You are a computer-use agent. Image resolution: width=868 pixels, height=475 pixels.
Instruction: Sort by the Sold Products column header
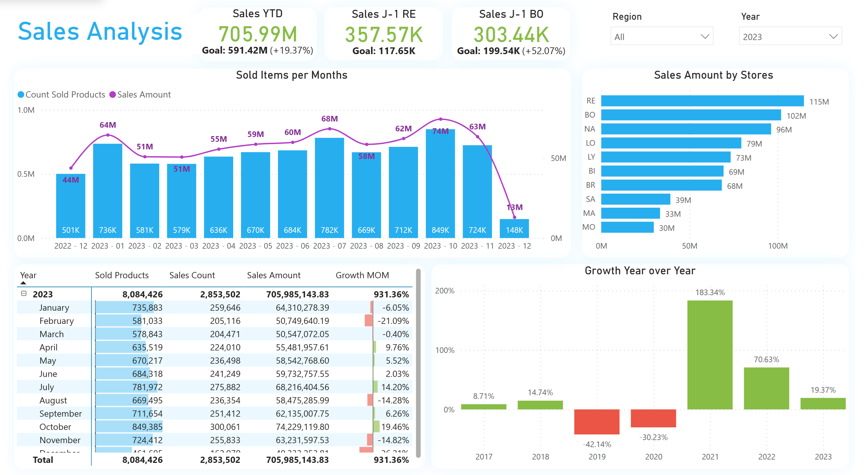point(122,275)
